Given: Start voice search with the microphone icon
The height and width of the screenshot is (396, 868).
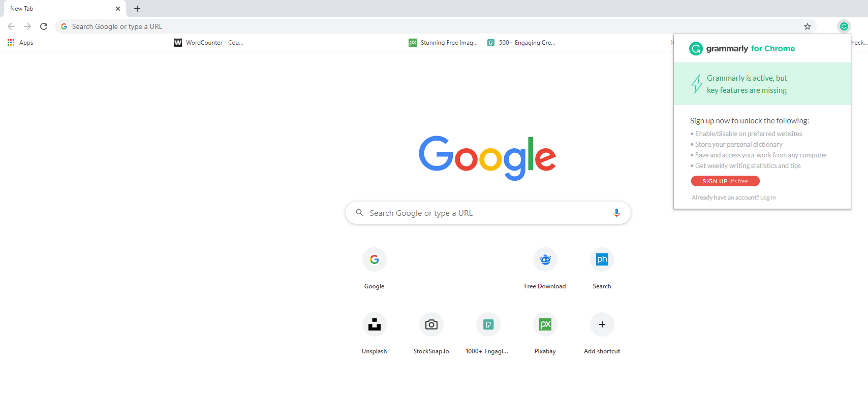Looking at the screenshot, I should point(616,213).
